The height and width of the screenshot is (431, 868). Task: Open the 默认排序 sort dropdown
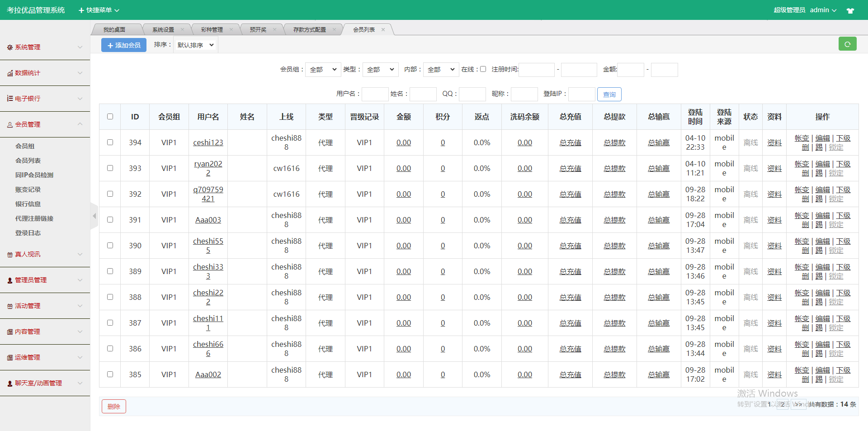195,45
